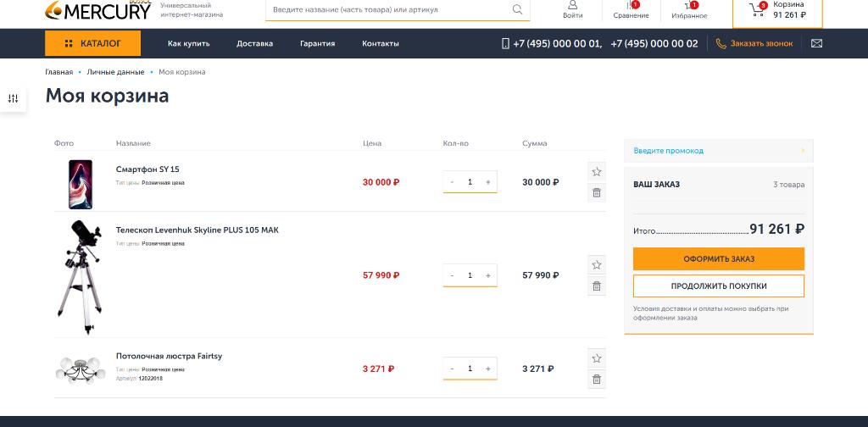Open favorites (Избранное) heart icon
The image size is (868, 427).
coord(688,6)
